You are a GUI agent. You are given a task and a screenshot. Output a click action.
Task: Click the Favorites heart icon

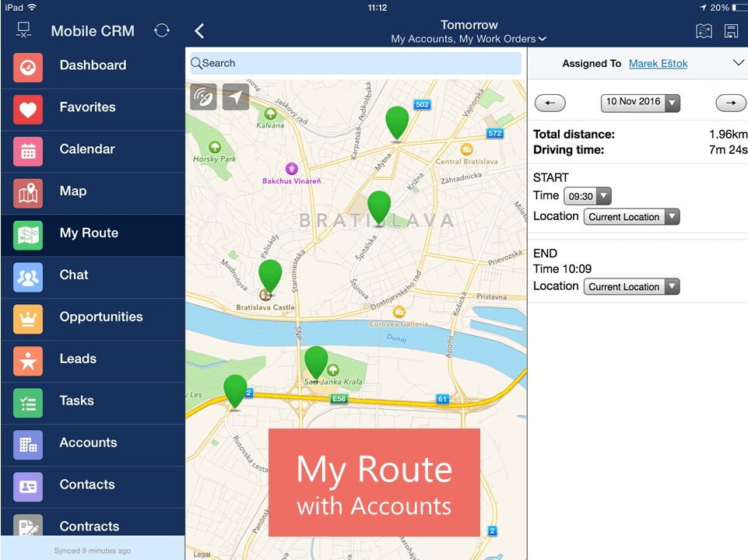click(28, 110)
